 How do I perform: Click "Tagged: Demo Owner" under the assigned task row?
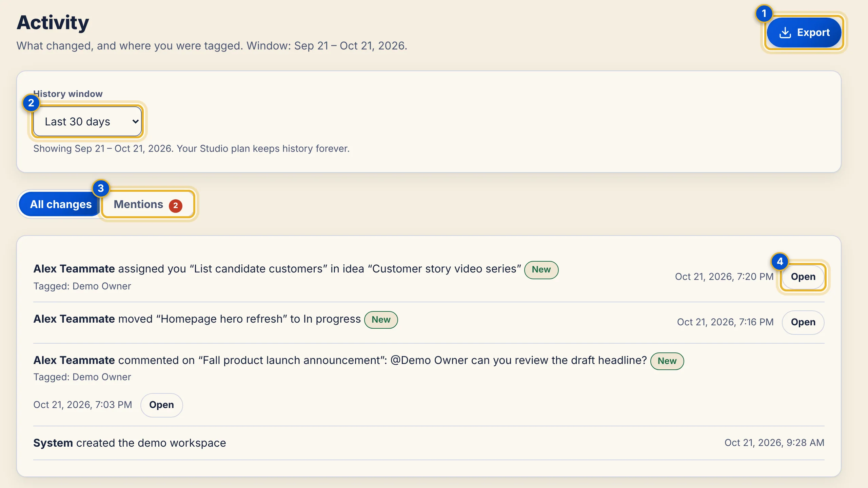pyautogui.click(x=82, y=286)
